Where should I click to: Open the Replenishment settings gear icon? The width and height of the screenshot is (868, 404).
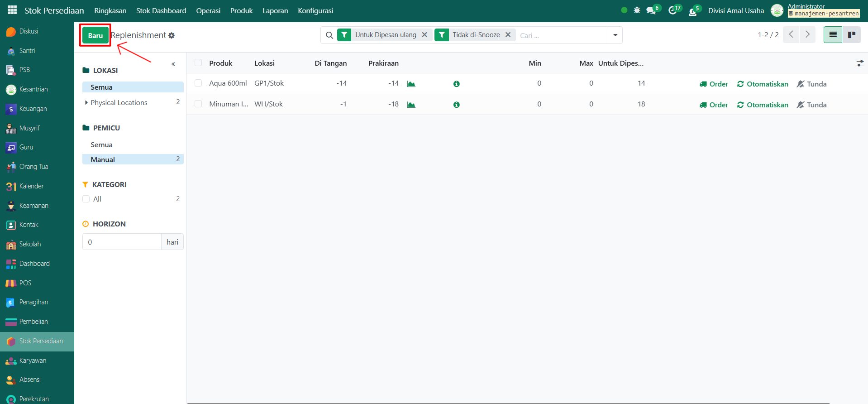click(172, 35)
